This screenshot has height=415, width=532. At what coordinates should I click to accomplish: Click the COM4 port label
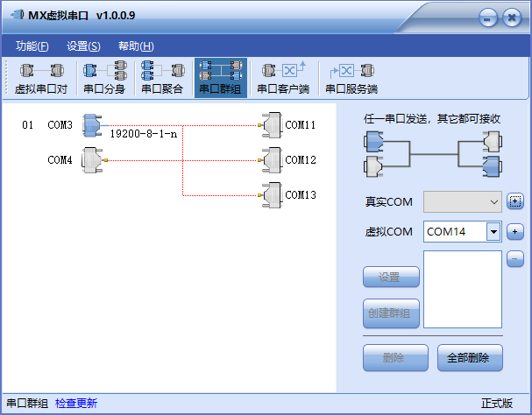point(60,160)
